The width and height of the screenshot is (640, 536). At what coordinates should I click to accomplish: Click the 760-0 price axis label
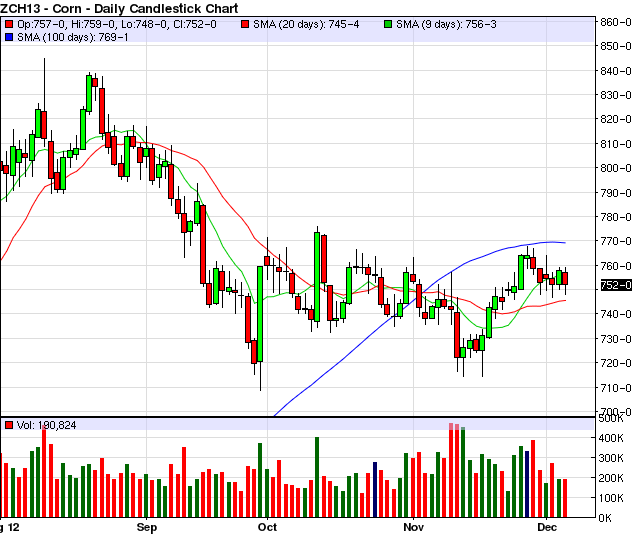pyautogui.click(x=616, y=266)
